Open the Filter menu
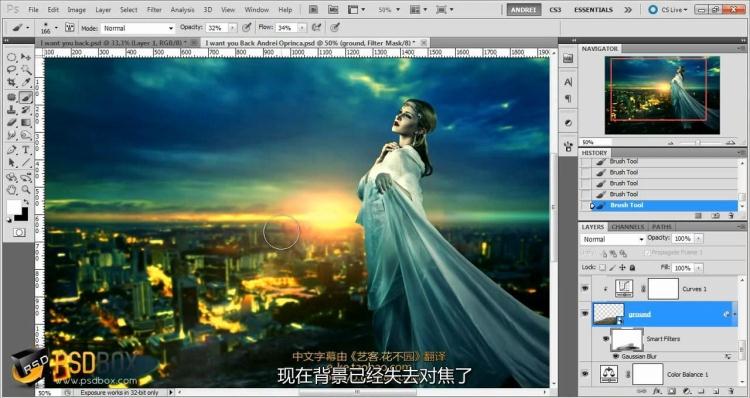 (154, 10)
